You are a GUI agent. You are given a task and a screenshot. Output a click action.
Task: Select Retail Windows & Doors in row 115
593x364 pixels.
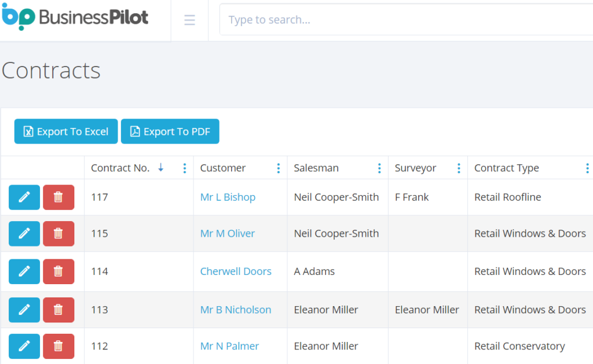pos(530,233)
